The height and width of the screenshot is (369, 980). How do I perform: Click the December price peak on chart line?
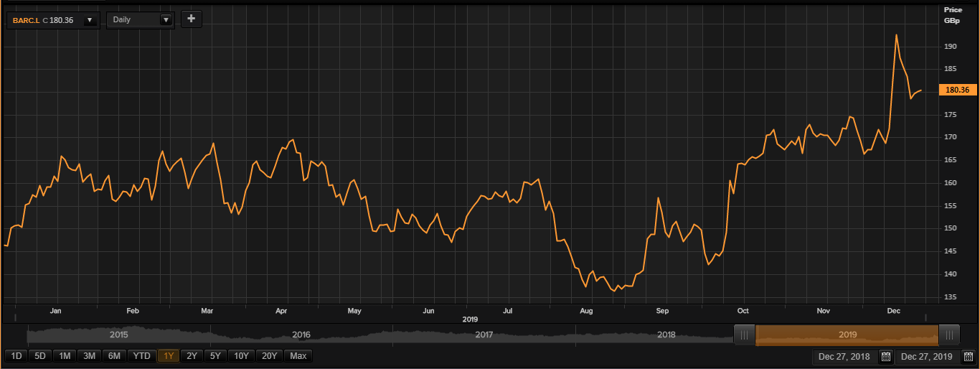tap(896, 34)
